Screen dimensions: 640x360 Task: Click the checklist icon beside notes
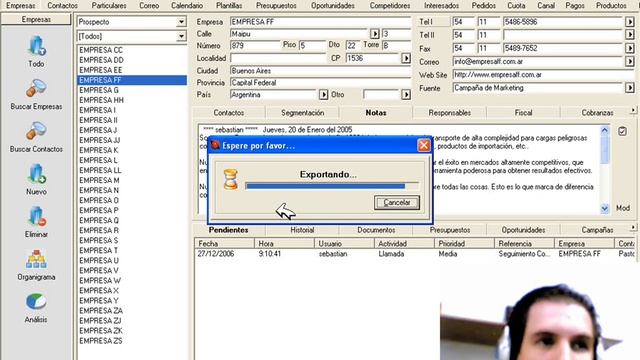coord(622,131)
